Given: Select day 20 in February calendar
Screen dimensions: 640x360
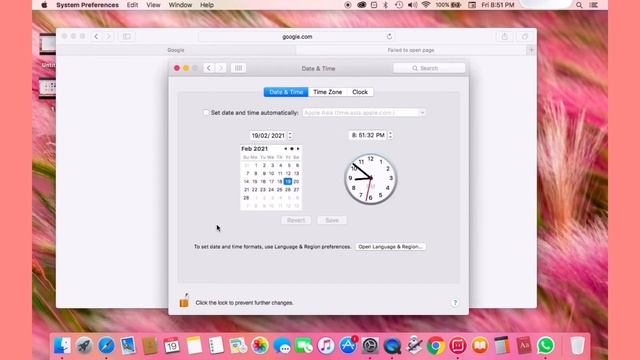Looking at the screenshot, I should 296,181.
